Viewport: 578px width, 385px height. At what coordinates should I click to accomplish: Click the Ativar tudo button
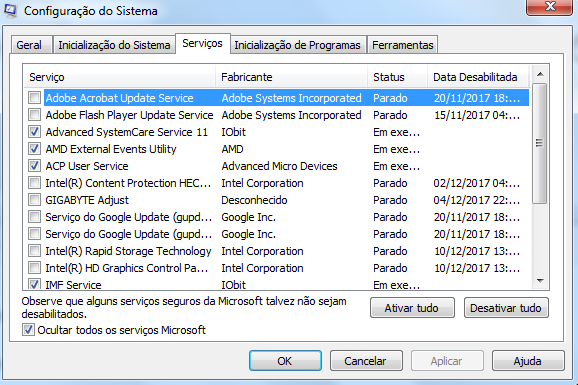tap(412, 308)
